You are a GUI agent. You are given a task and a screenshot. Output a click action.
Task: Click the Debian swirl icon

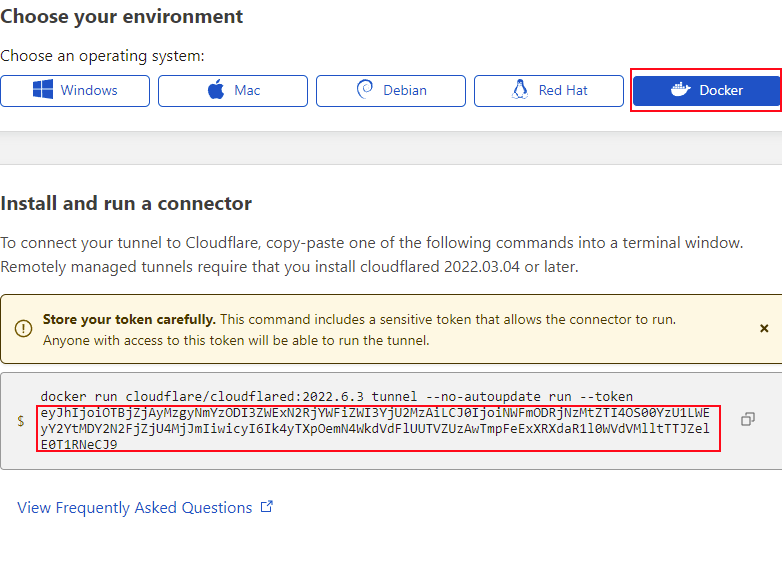point(365,90)
